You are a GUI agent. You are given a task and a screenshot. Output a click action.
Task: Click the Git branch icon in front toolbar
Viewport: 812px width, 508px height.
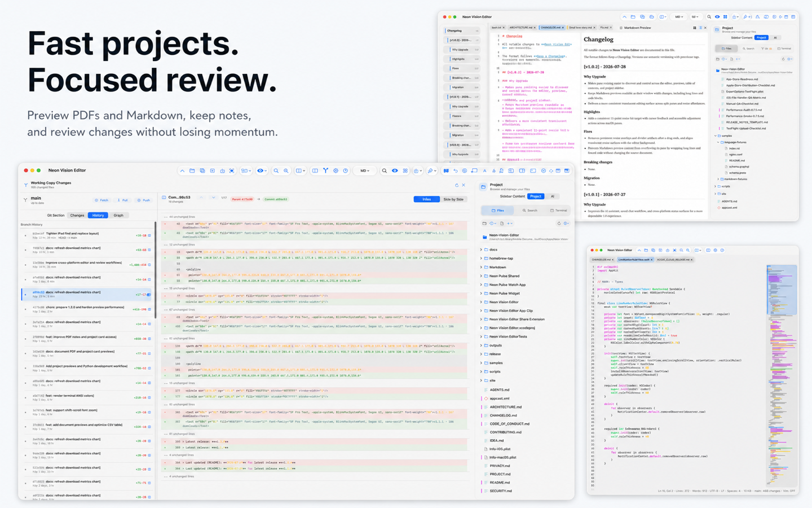click(325, 170)
